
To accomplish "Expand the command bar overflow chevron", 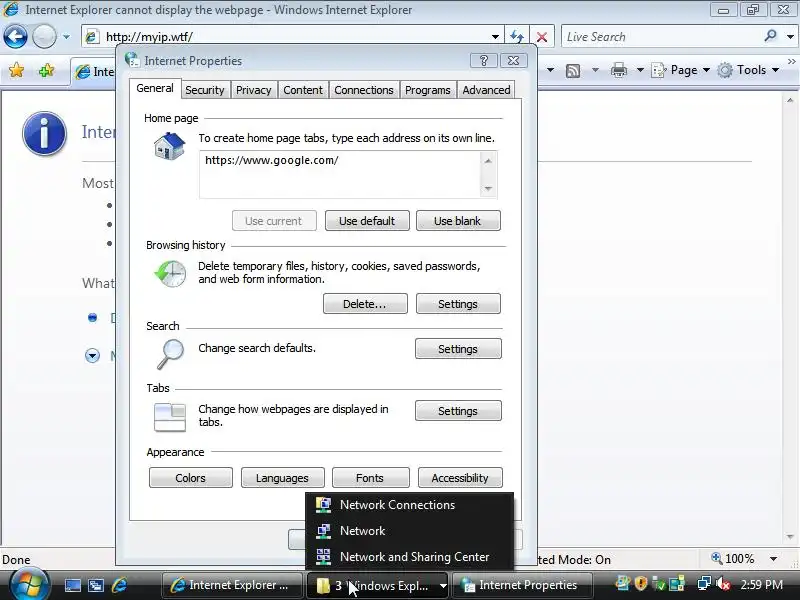I will point(791,61).
